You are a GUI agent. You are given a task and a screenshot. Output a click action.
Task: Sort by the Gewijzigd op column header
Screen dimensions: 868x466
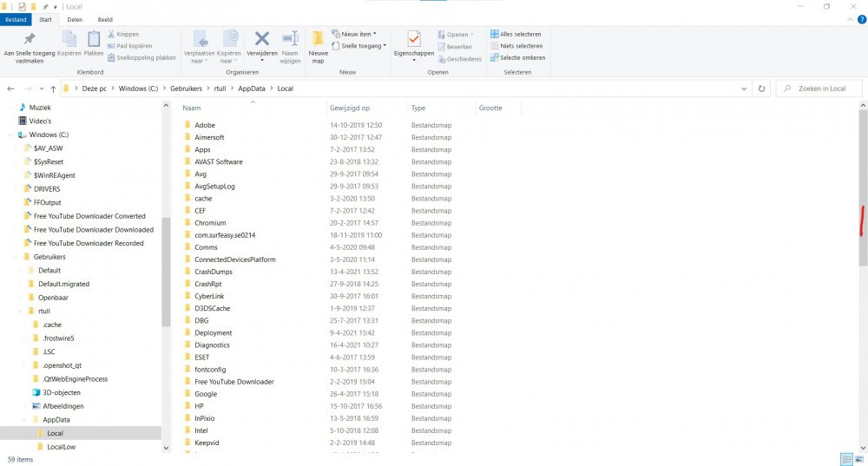[x=350, y=108]
